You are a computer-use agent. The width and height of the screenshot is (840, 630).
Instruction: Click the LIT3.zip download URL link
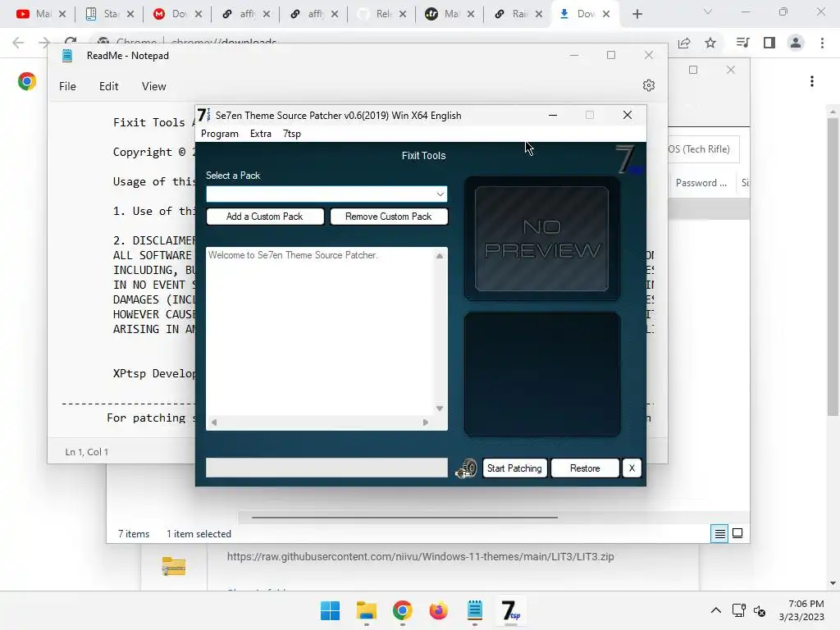coord(421,557)
